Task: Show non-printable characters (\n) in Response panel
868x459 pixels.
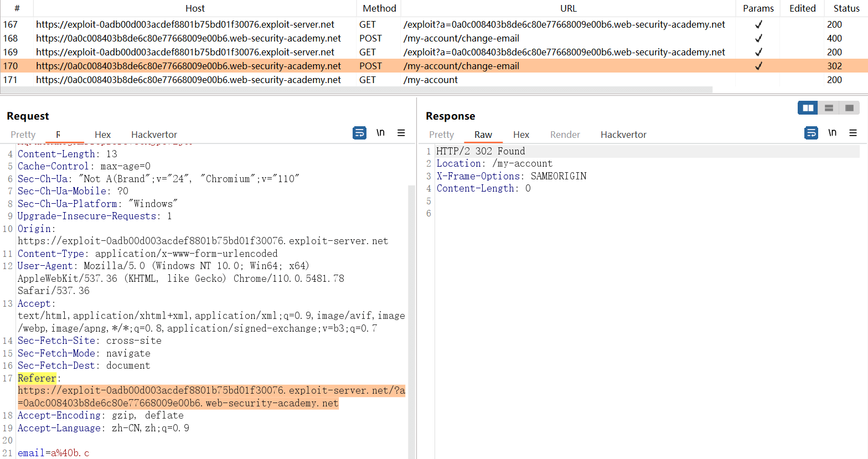Action: click(x=832, y=133)
